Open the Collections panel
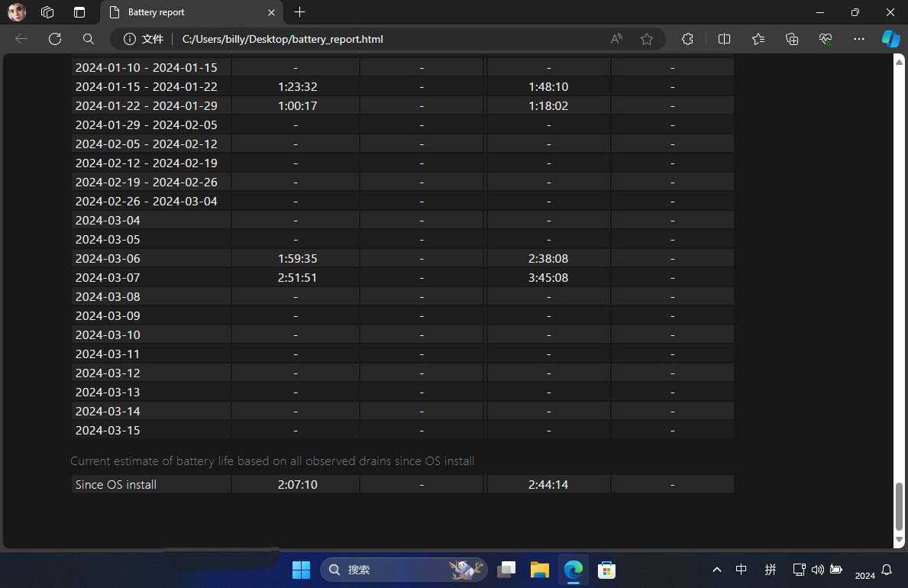908x588 pixels. pyautogui.click(x=792, y=39)
